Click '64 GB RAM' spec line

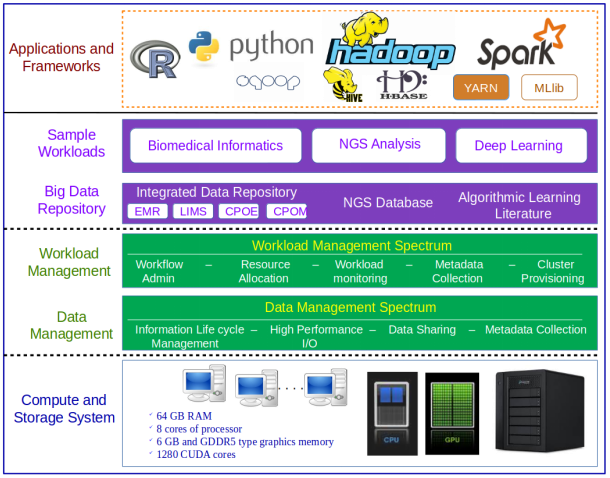click(184, 416)
